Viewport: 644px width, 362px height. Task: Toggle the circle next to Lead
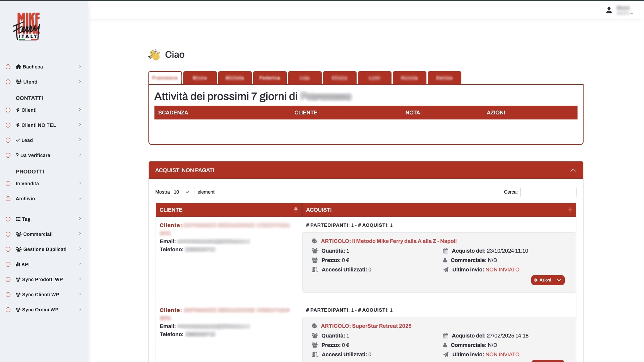click(x=8, y=140)
